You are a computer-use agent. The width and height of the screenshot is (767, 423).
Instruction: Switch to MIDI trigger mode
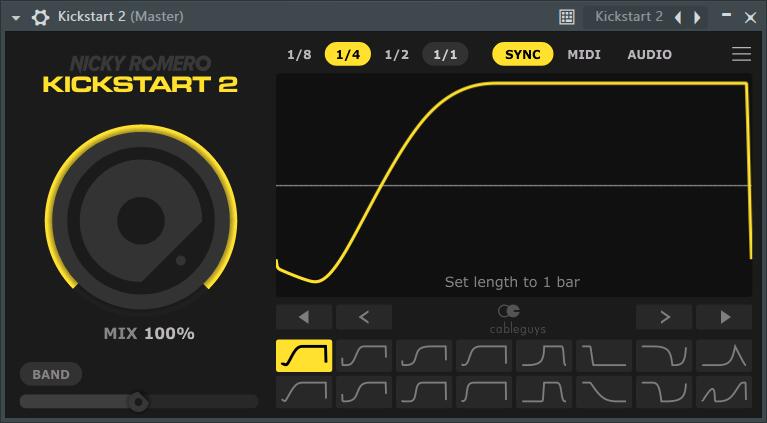click(584, 54)
